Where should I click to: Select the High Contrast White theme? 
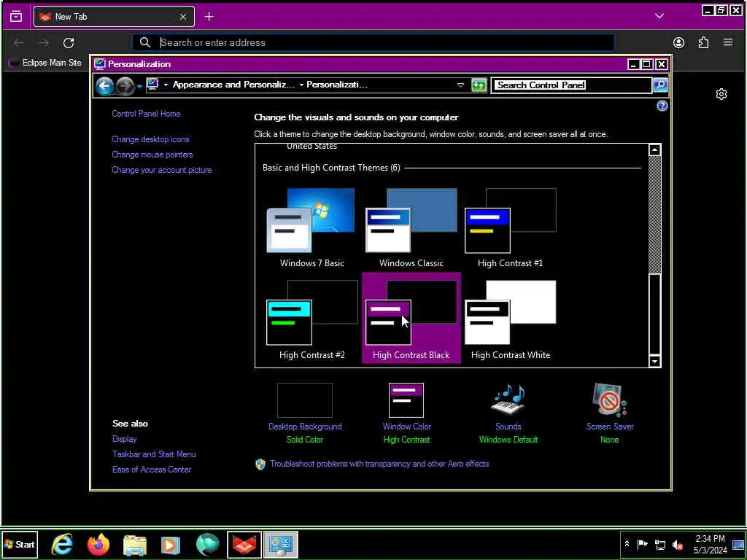tap(510, 319)
